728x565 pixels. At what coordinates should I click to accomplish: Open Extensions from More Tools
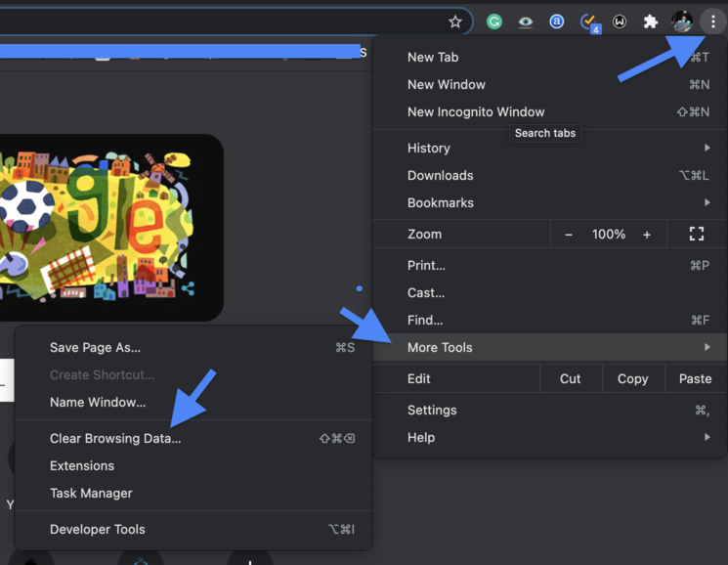(193, 465)
